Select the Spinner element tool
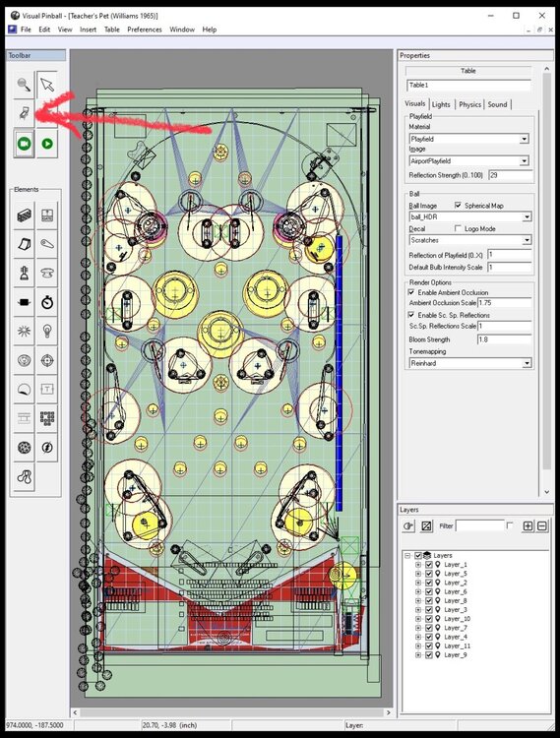The image size is (560, 738). tap(24, 302)
